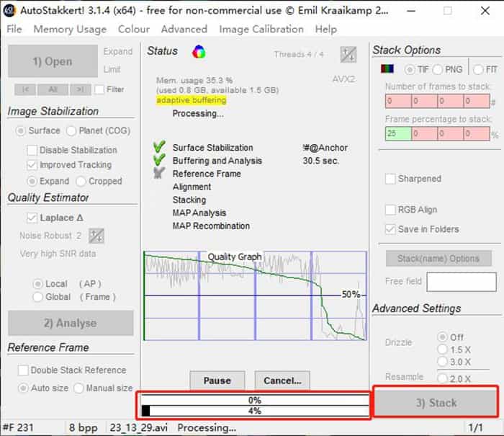The height and width of the screenshot is (436, 504).
Task: Jump to first frame with the |< button
Action: (x=25, y=89)
